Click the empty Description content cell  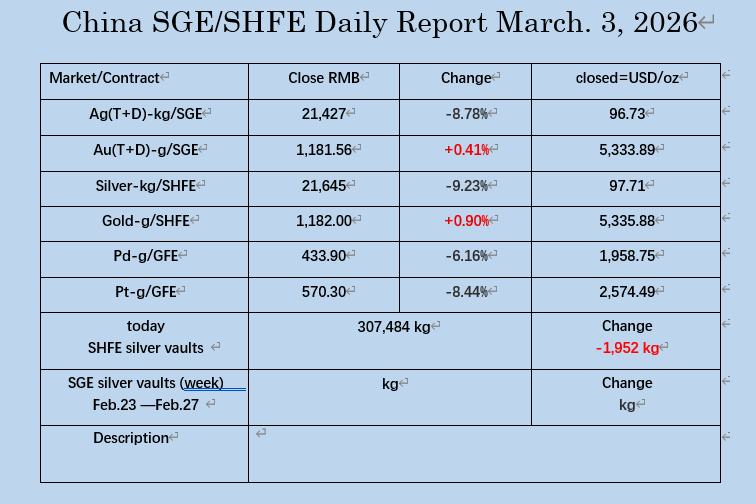pos(484,454)
